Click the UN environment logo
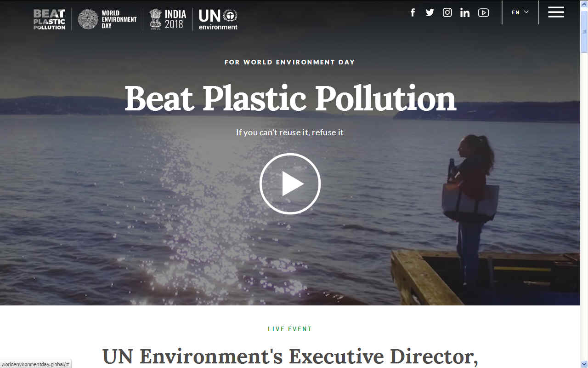Image resolution: width=588 pixels, height=368 pixels. tap(218, 19)
